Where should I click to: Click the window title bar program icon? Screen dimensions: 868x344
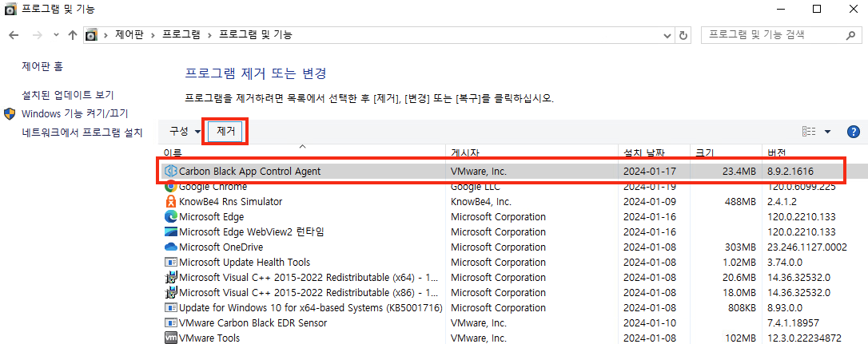(10, 9)
